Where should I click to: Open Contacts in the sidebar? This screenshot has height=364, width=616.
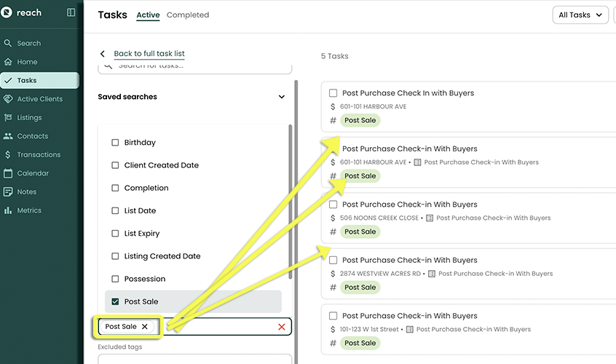tap(33, 136)
